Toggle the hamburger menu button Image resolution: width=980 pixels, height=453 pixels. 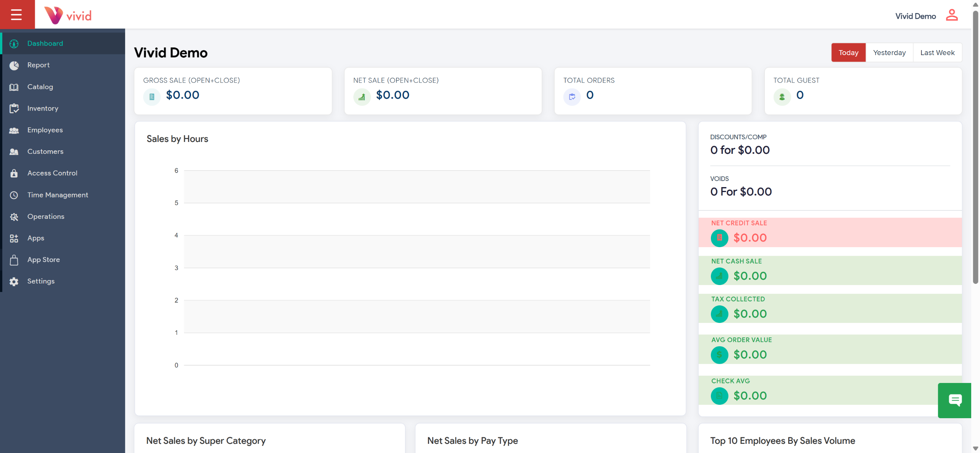[x=16, y=15]
